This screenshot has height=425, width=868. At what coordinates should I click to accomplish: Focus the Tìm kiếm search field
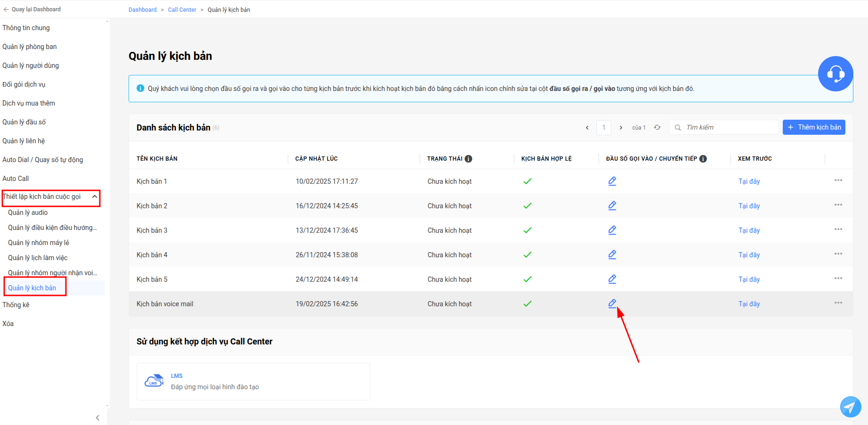point(724,127)
